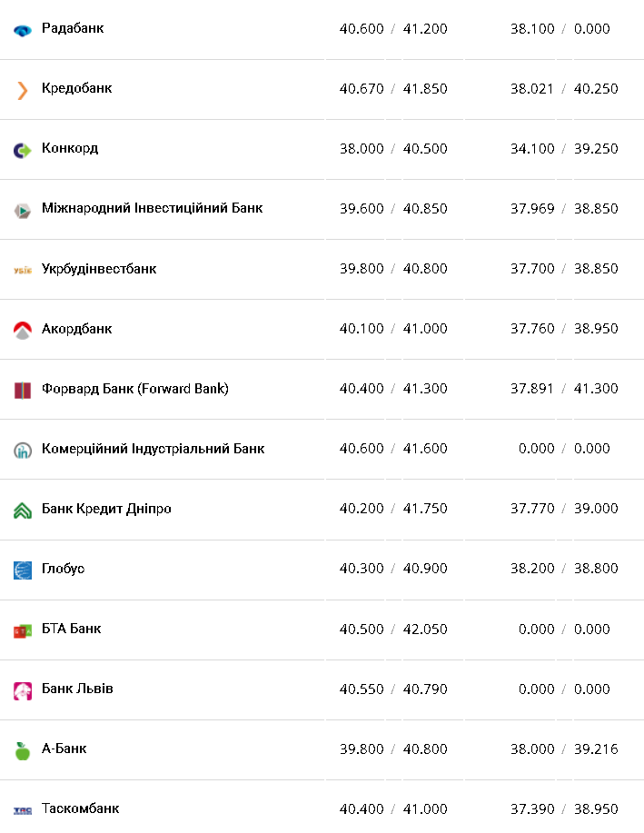
Task: Click БТА Банк rate 40.500 / 42.050
Action: tap(393, 629)
